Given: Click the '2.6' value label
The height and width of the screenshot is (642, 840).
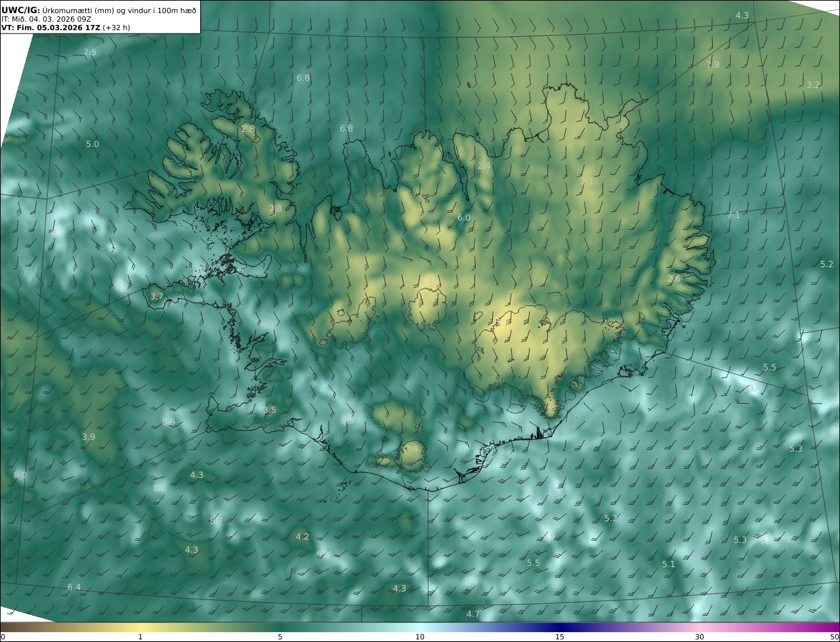Looking at the screenshot, I should click(x=674, y=278).
